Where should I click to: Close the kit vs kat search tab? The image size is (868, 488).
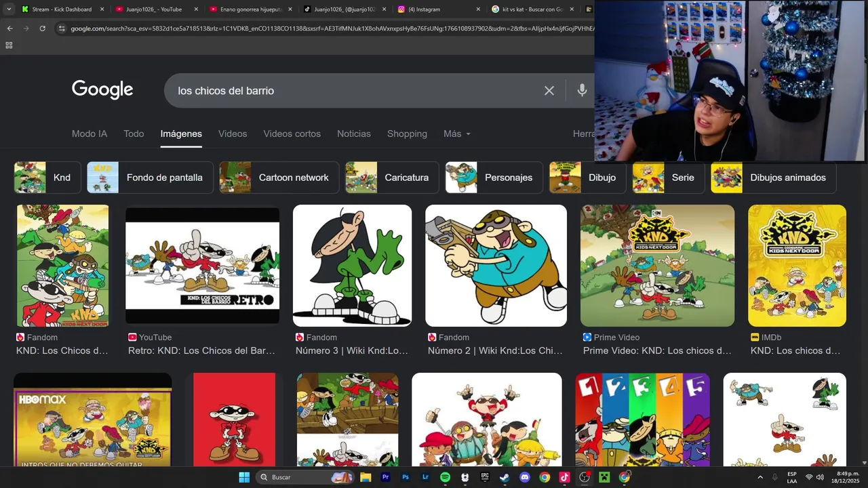point(572,9)
